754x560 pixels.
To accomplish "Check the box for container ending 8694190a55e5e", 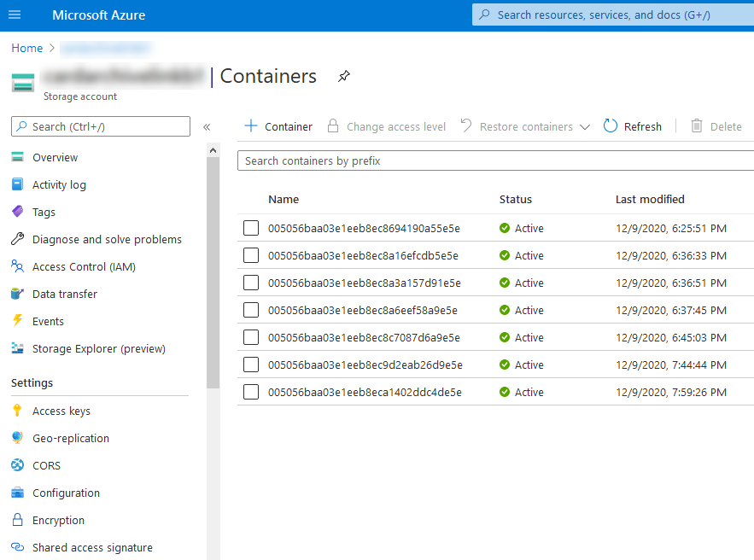I will 251,228.
